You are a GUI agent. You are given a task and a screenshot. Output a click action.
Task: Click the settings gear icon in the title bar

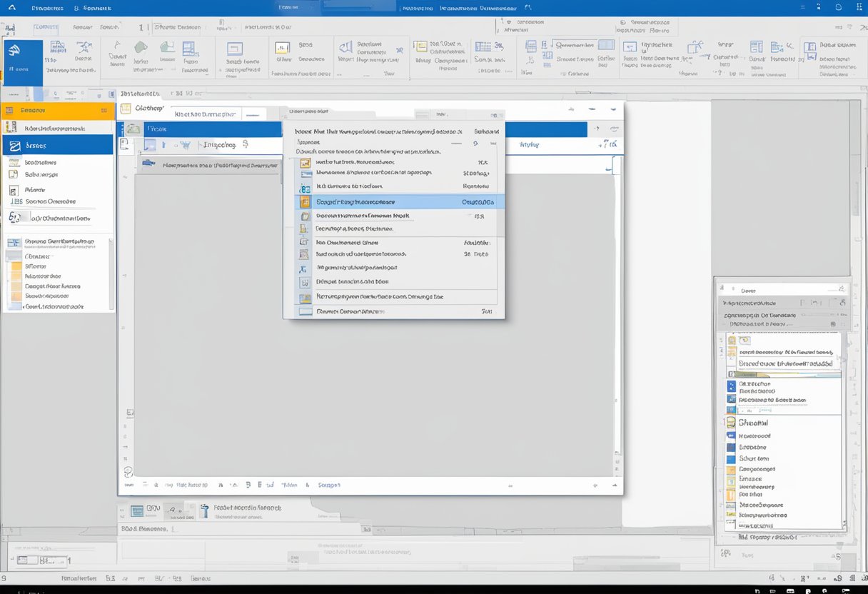pyautogui.click(x=837, y=7)
